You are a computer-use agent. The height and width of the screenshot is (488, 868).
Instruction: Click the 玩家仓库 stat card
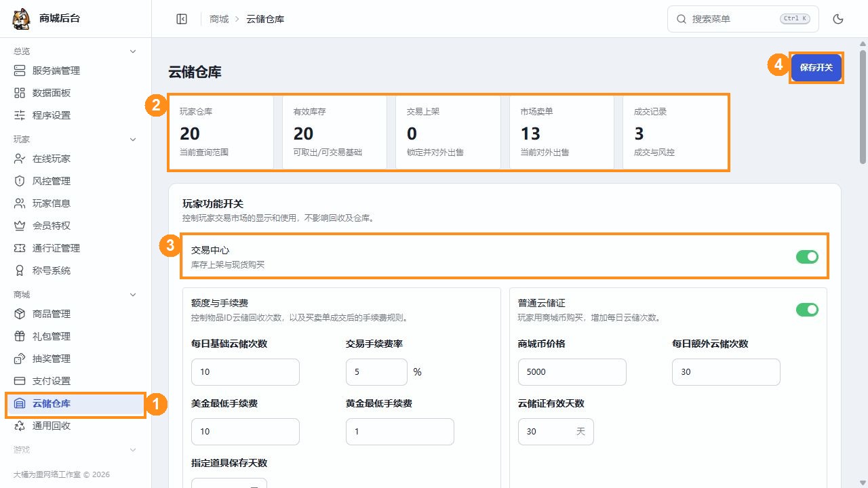coord(221,132)
